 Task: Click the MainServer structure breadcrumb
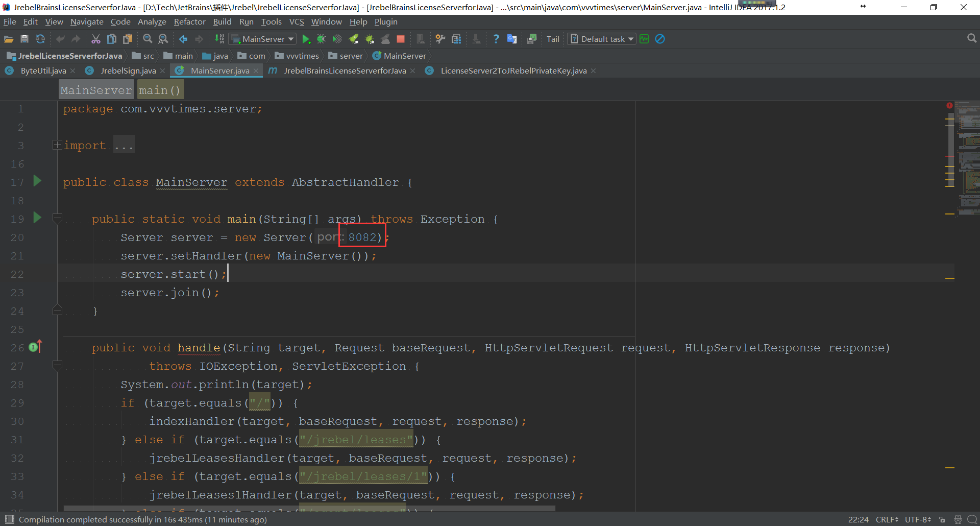(x=96, y=90)
